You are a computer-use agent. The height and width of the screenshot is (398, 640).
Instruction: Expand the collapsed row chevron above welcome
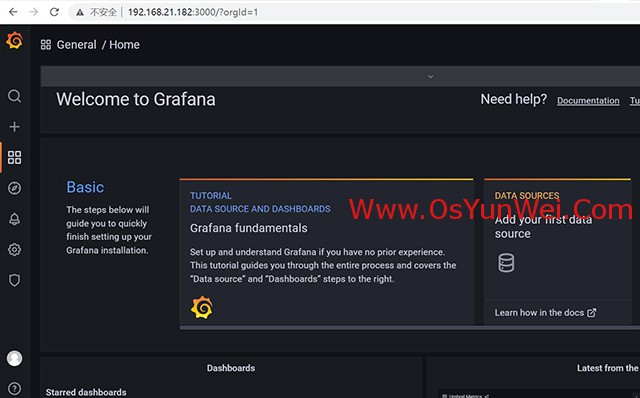click(x=431, y=76)
